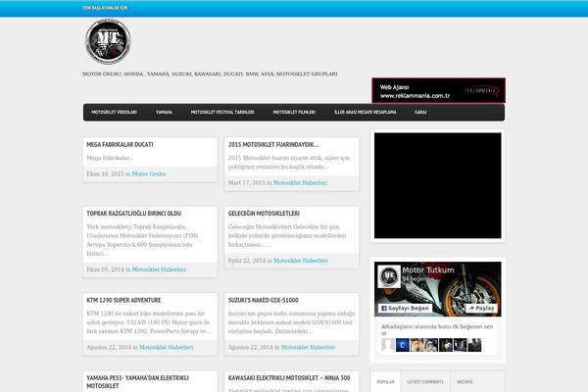
Task: Open Kawasaki Elektrikli Motosiklet Ninja 300 post
Action: [x=289, y=378]
